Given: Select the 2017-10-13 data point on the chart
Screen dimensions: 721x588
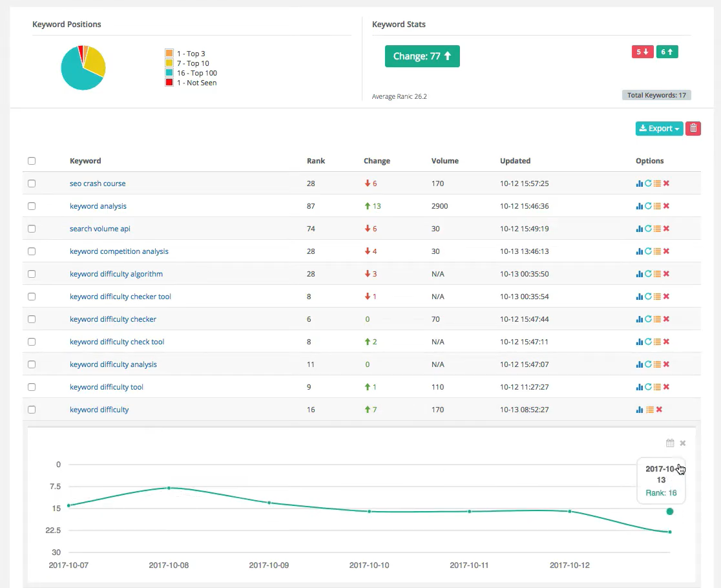Looking at the screenshot, I should click(669, 511).
